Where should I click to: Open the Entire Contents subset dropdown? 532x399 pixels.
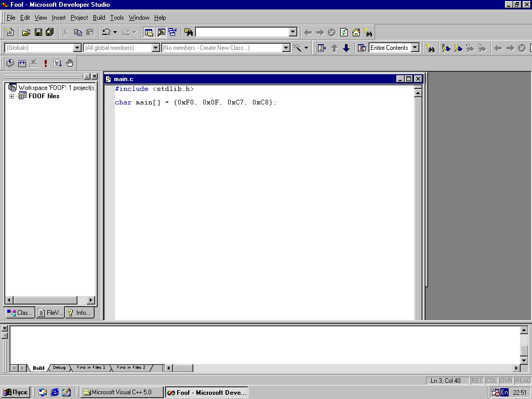(415, 48)
